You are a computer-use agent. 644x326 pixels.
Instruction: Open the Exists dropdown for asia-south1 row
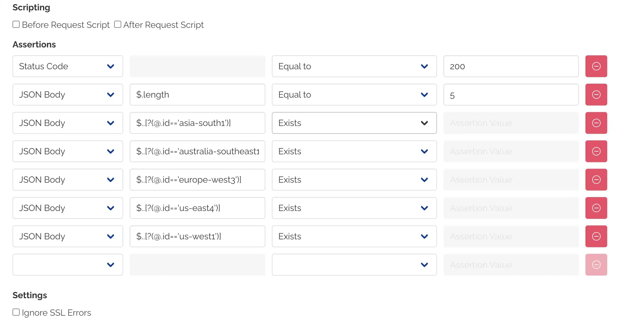(x=424, y=123)
